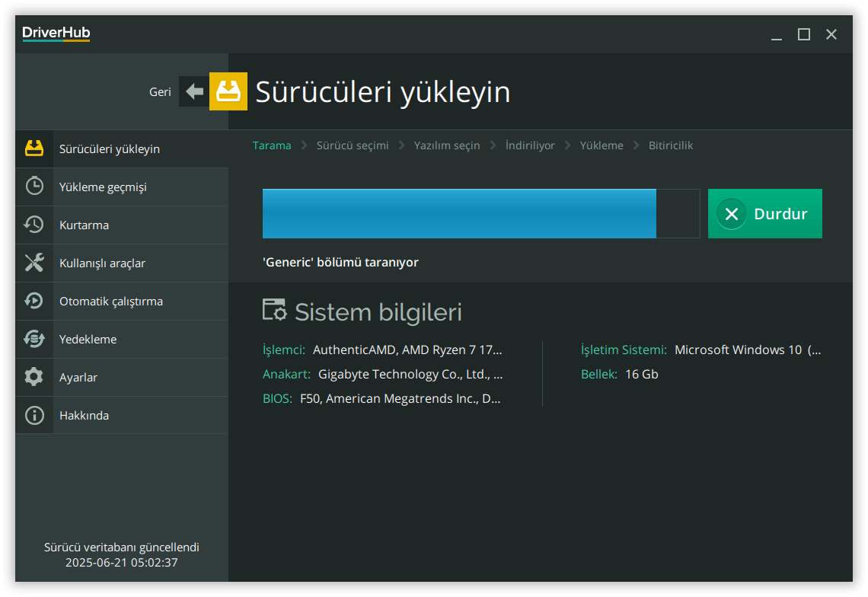Select Yedekleme in the sidebar
Screen dimensions: 868x597
point(122,340)
